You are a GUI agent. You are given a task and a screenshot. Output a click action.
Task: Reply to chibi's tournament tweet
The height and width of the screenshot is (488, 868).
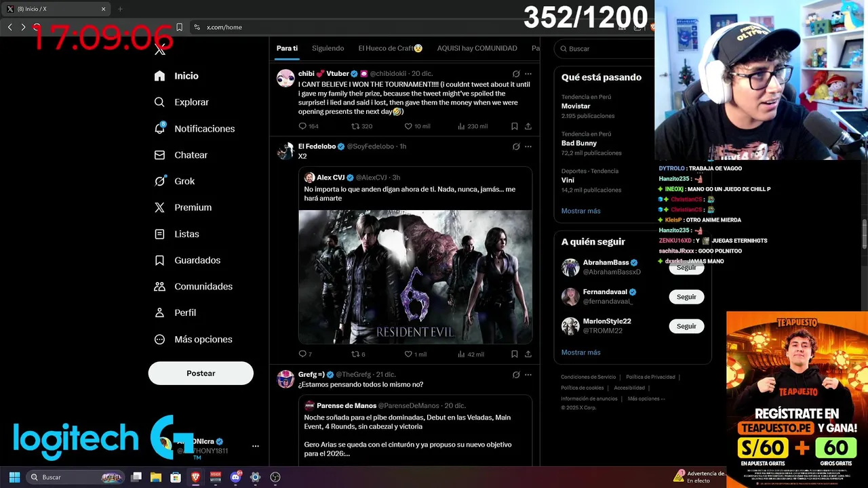pos(309,126)
